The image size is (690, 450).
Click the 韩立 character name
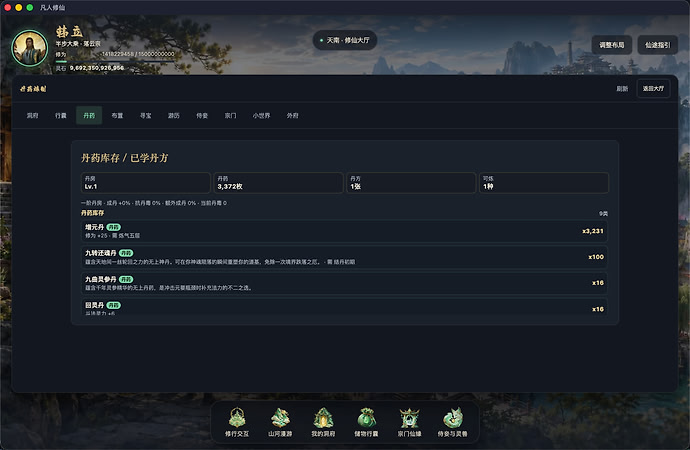coord(69,32)
